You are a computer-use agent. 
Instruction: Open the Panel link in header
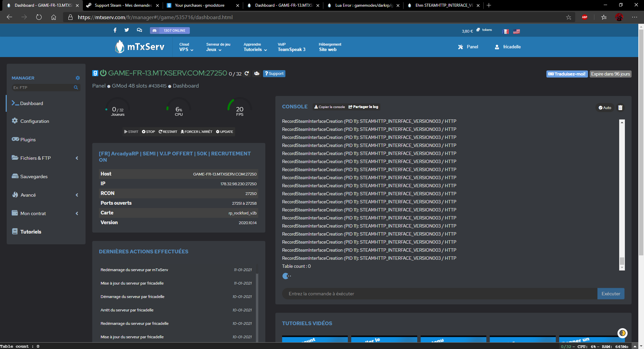468,47
